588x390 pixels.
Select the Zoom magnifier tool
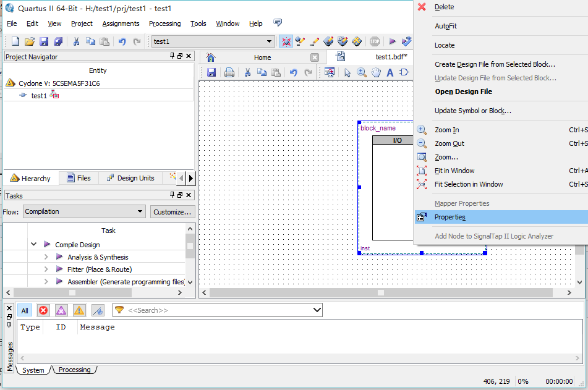point(362,72)
